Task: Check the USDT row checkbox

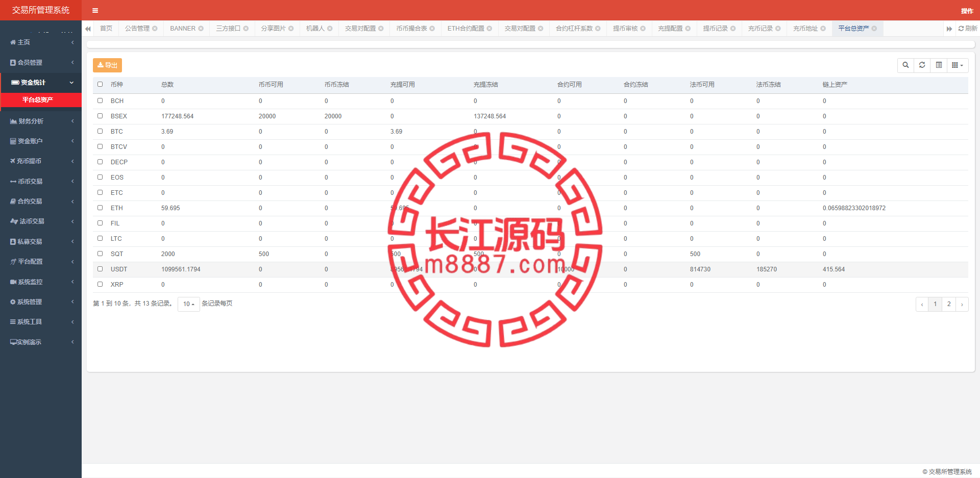Action: click(100, 269)
